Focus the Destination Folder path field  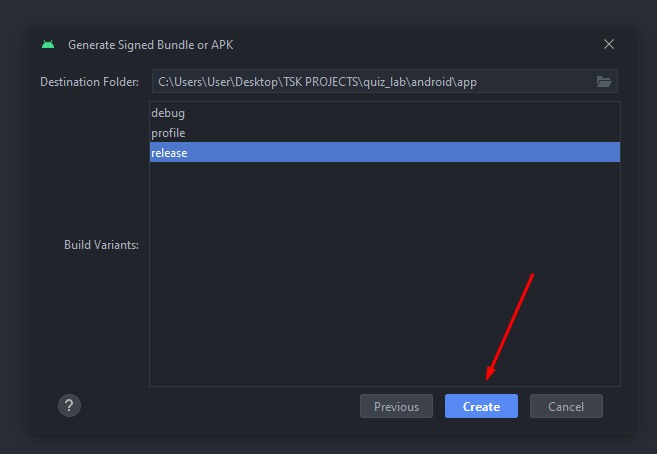(x=370, y=82)
